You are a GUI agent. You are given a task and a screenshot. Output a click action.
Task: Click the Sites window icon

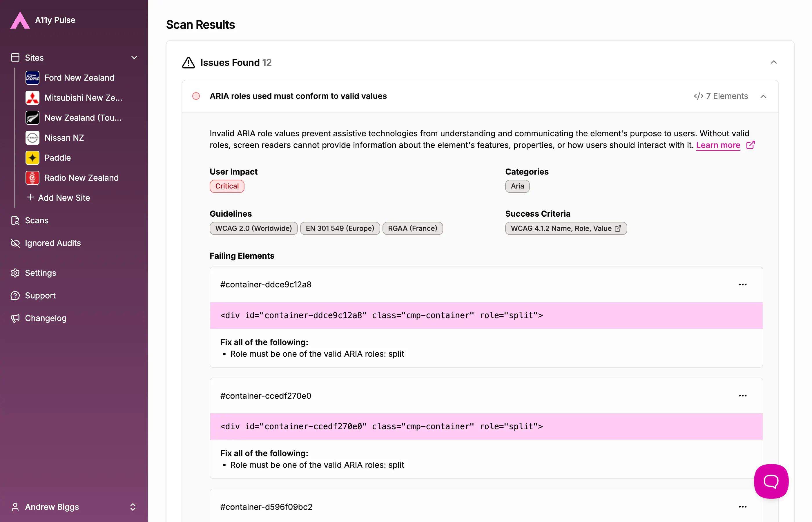point(15,58)
